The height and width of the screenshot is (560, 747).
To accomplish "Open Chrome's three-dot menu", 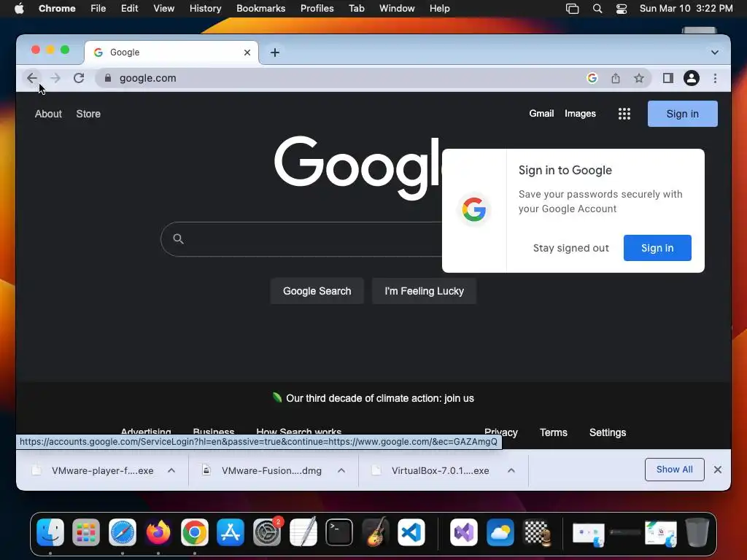I will 715,78.
